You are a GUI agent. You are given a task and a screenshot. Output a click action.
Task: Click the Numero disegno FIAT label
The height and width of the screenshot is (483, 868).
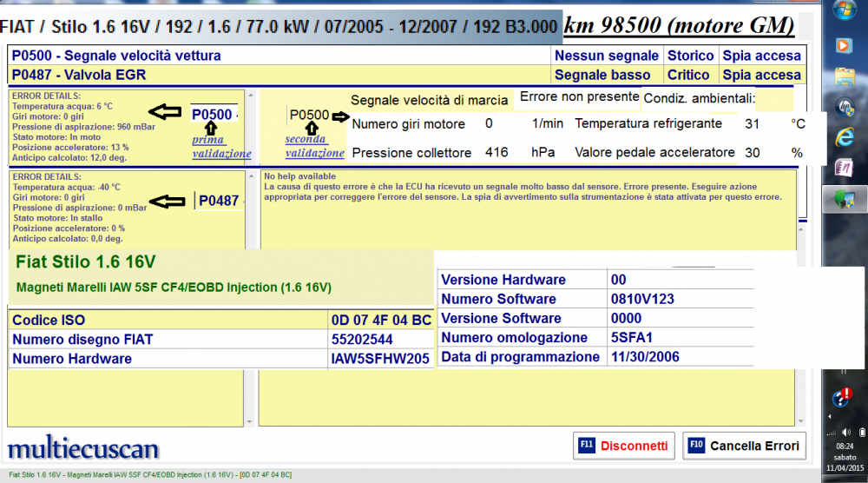(x=82, y=340)
